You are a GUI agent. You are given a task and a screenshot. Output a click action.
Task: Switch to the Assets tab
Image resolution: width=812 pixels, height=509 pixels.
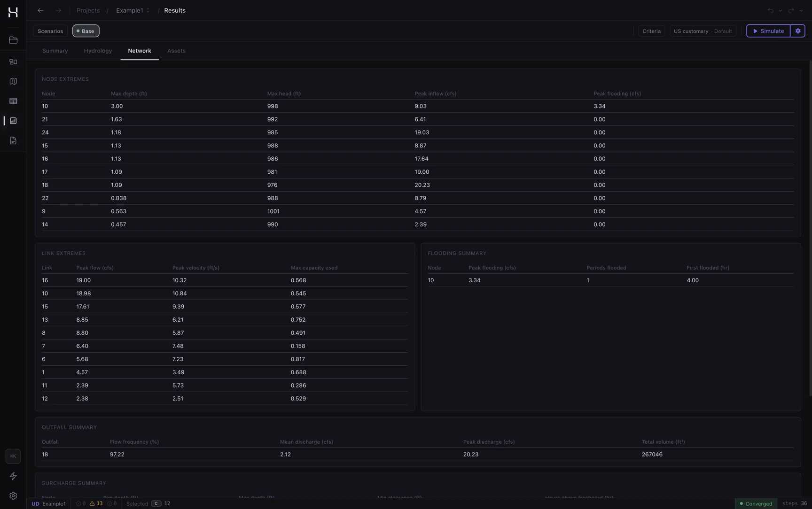pyautogui.click(x=176, y=51)
